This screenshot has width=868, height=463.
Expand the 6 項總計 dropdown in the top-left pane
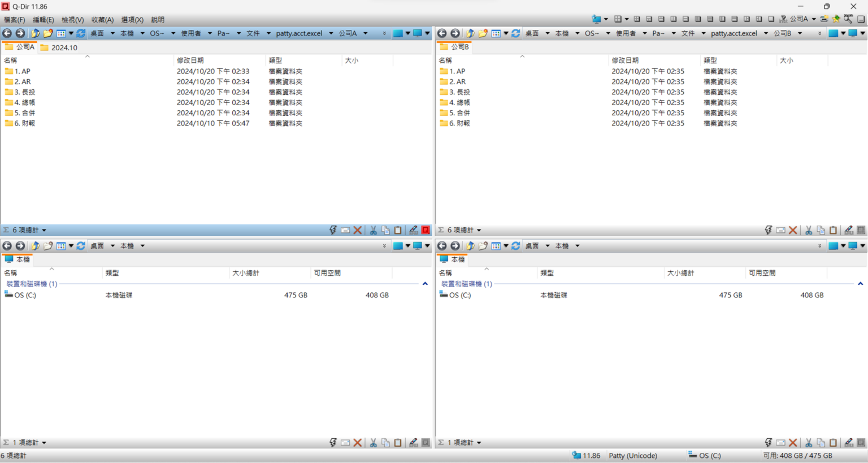(x=44, y=231)
